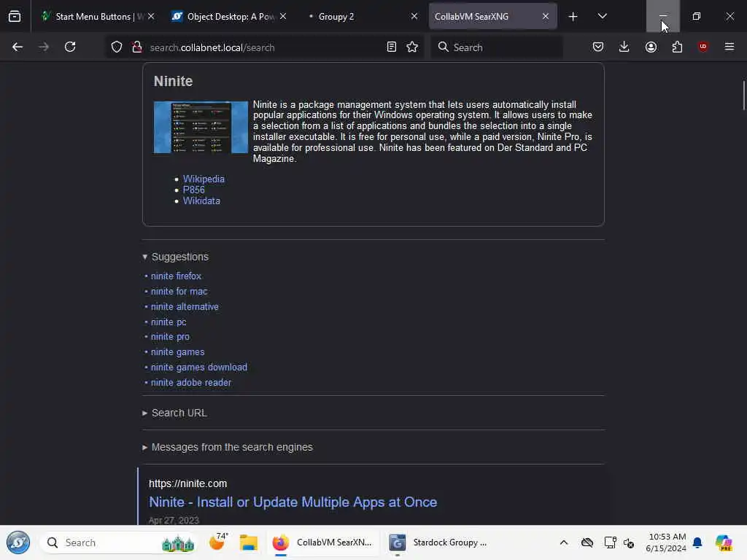Open the clock showing 10:53 AM
Image resolution: width=747 pixels, height=560 pixels.
point(666,542)
